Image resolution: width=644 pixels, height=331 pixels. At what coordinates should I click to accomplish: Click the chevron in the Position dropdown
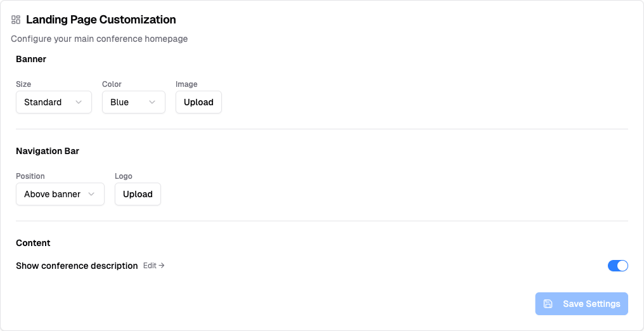pos(91,194)
